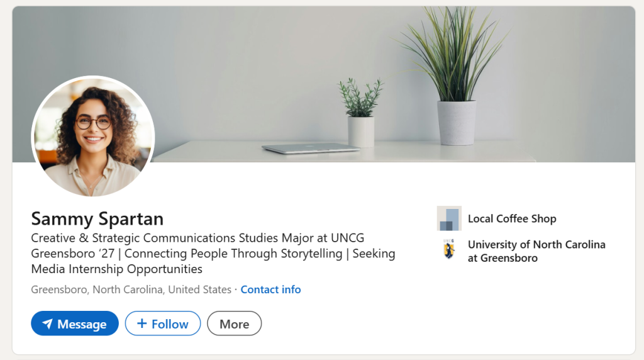Click the Sammy Spartan name heading
This screenshot has width=644, height=360.
click(x=97, y=218)
